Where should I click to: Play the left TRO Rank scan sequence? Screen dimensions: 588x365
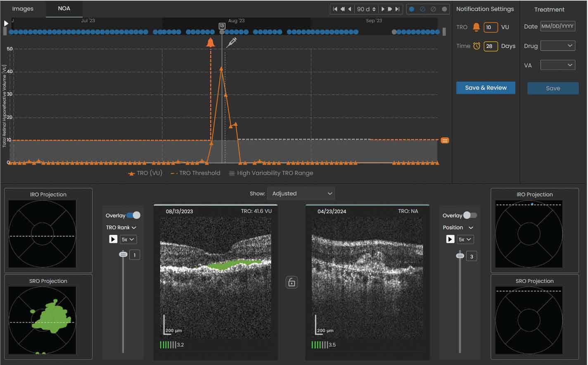point(113,239)
